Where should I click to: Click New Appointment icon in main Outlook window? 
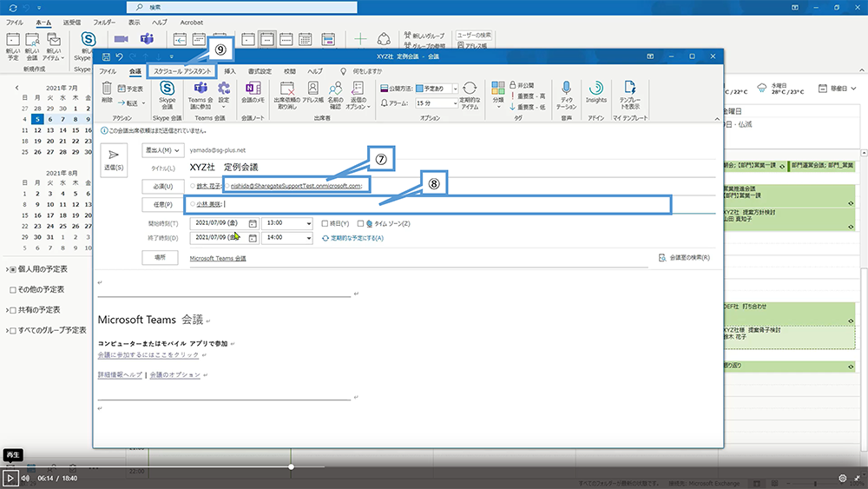(x=13, y=39)
